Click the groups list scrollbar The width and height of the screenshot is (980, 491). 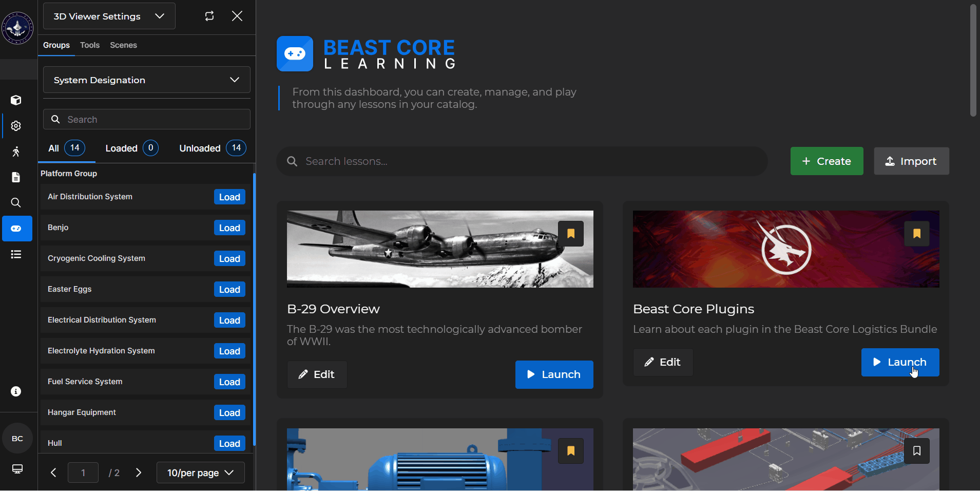pyautogui.click(x=254, y=310)
